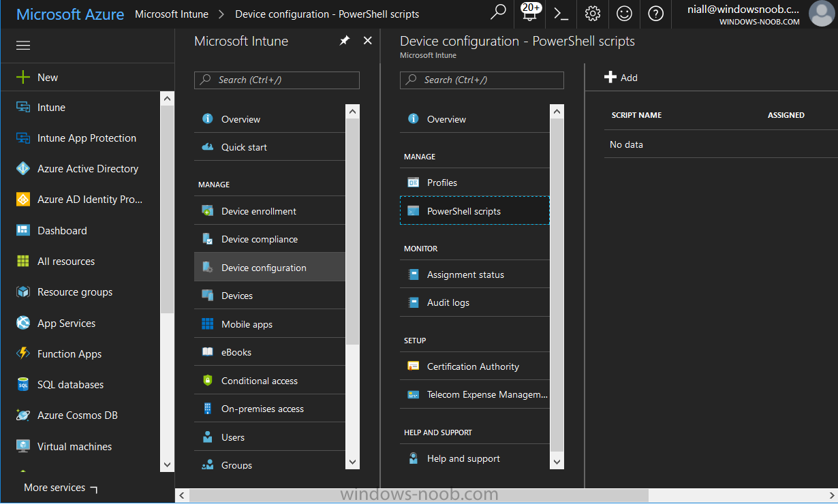
Task: Select Device configuration in the Intune blade
Action: click(x=270, y=268)
